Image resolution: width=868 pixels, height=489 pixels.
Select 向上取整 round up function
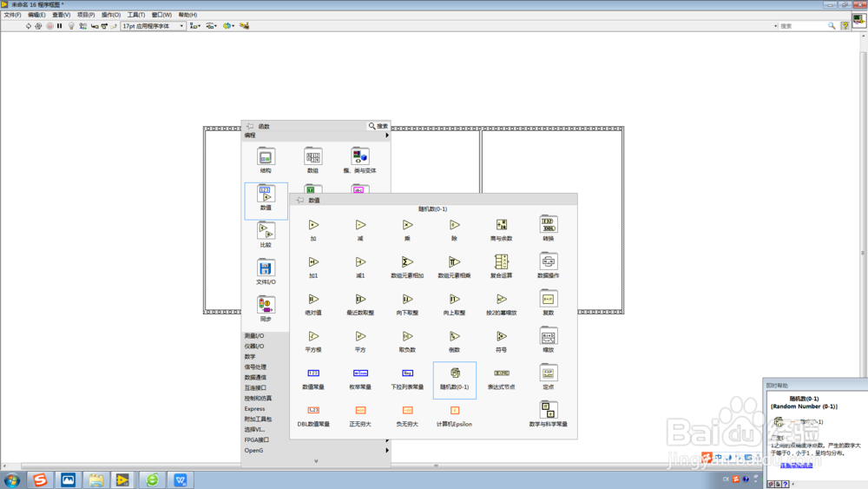point(455,299)
